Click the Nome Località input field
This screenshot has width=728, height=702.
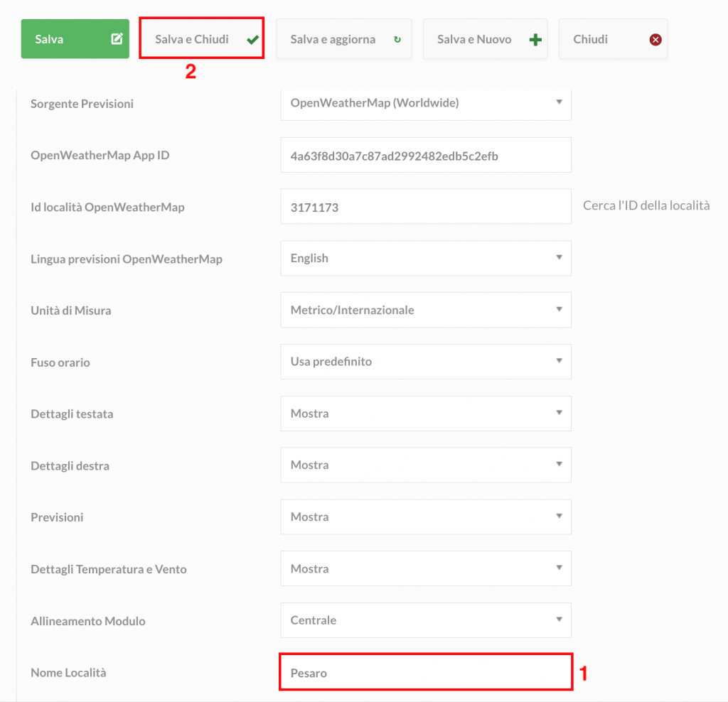[426, 672]
